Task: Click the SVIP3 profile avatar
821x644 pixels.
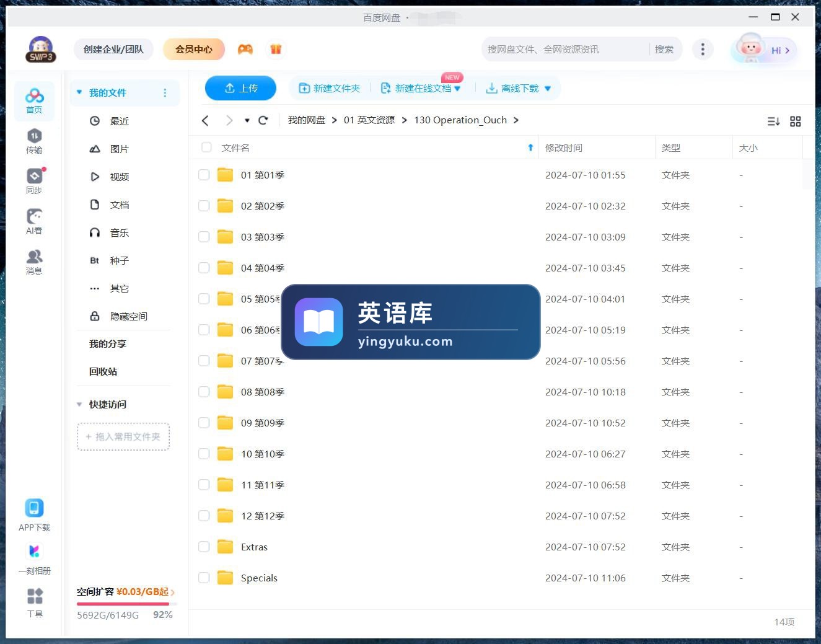Action: pos(41,49)
